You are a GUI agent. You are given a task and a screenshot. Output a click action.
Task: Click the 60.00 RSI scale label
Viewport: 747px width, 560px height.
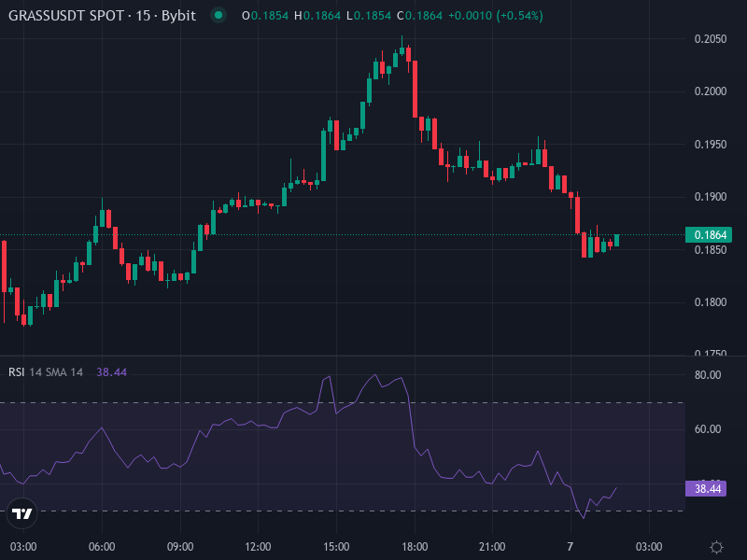(x=710, y=429)
